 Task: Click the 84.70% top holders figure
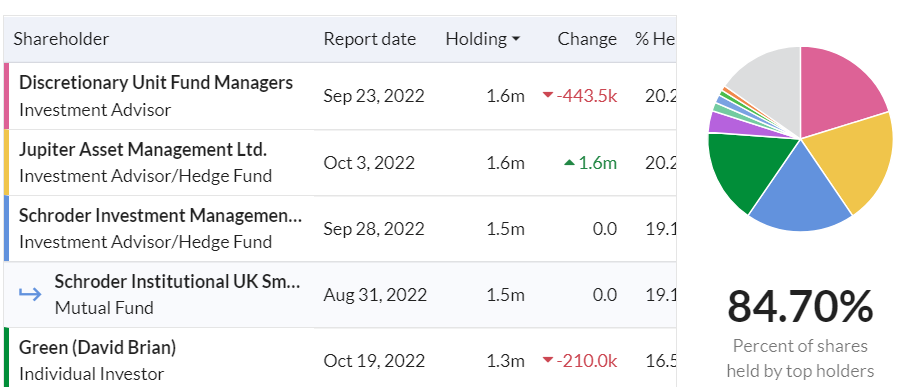[x=800, y=306]
